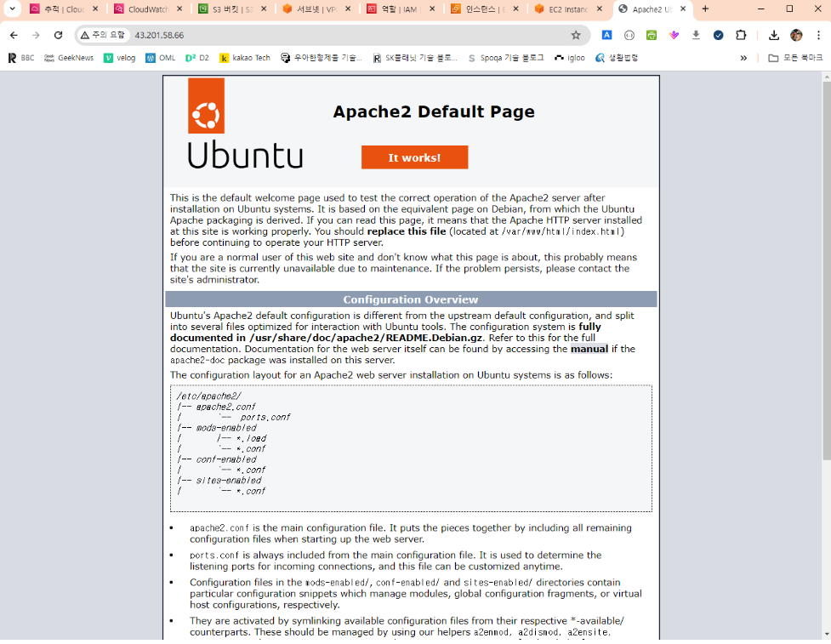The width and height of the screenshot is (831, 644).
Task: Click the It works! banner
Action: (x=414, y=157)
